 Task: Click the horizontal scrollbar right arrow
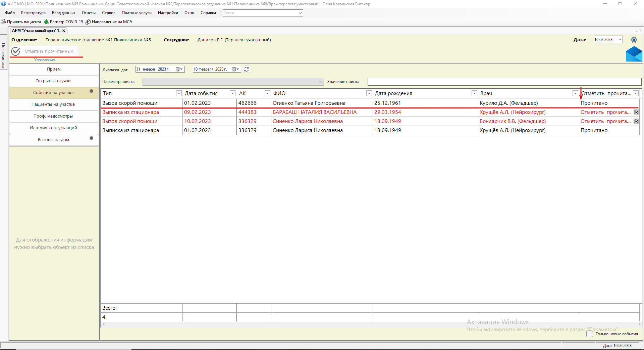[639, 324]
